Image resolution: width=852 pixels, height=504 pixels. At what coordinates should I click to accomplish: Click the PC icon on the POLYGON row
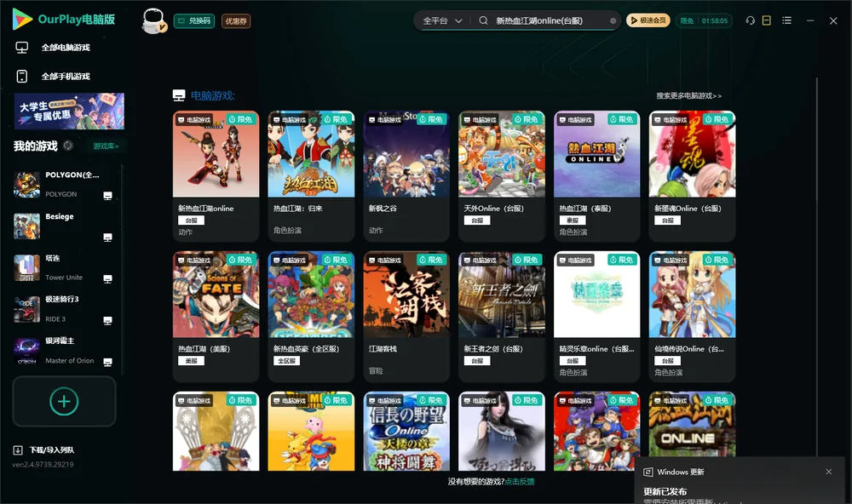click(107, 196)
